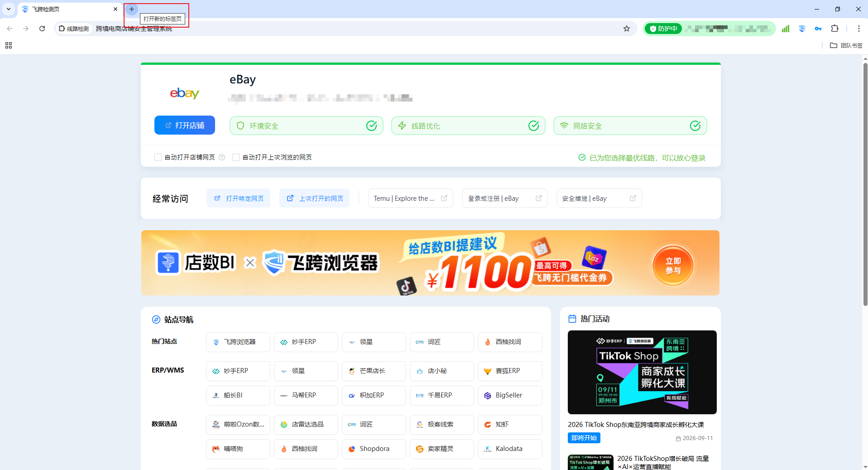
Task: Open the green signal bars icon
Action: 786,29
